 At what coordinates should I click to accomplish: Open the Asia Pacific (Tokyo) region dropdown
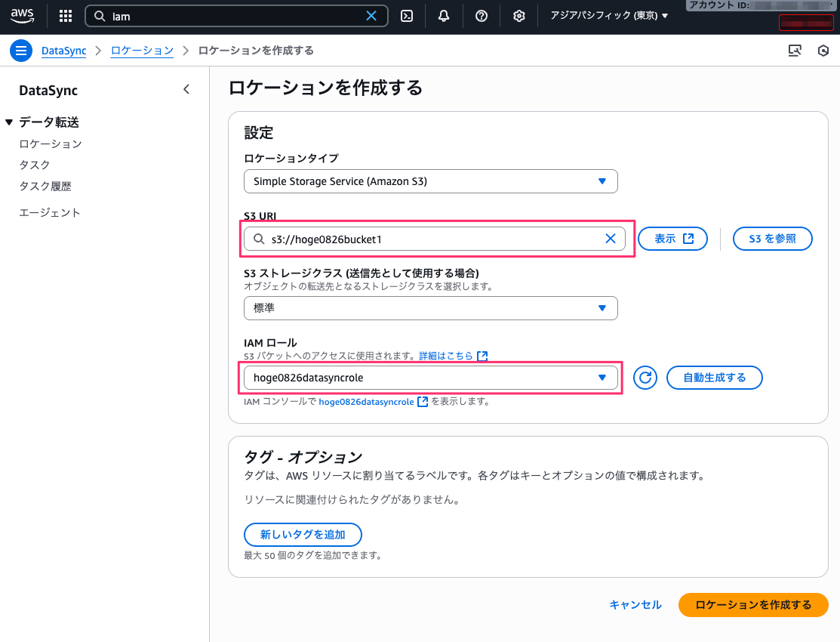click(609, 16)
